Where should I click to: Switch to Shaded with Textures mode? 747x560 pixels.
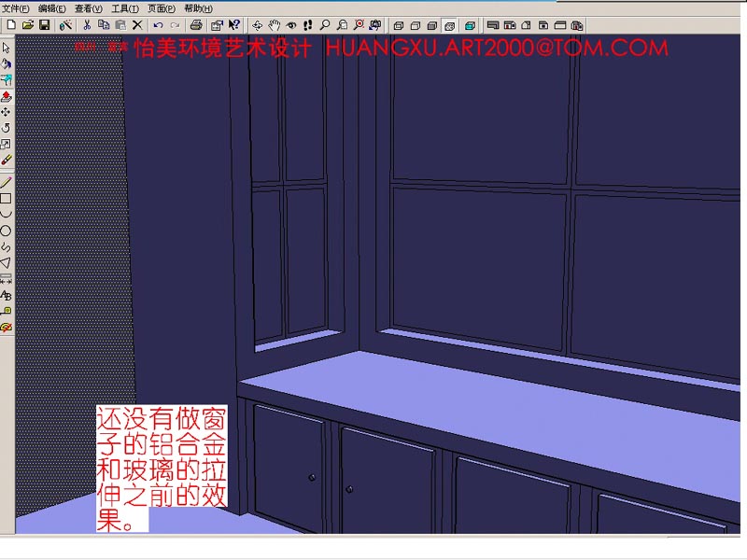pyautogui.click(x=449, y=25)
